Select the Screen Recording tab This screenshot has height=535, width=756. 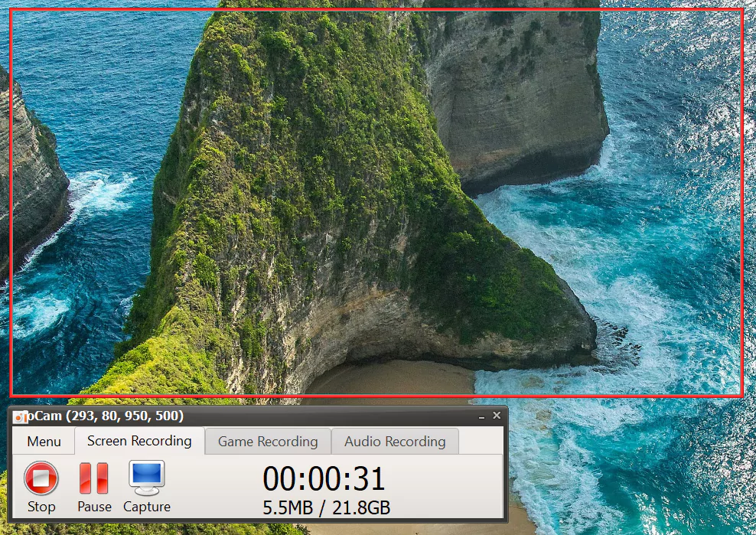(x=138, y=442)
